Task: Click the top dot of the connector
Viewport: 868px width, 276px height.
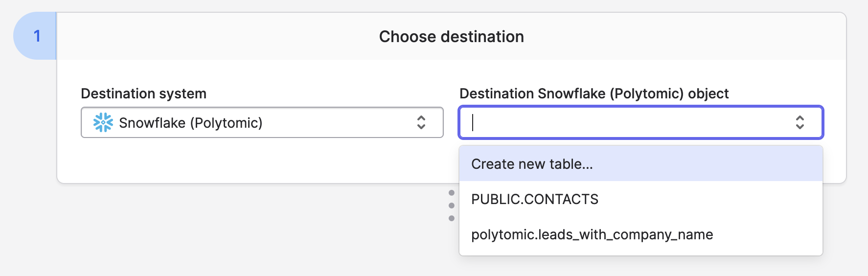Action: pyautogui.click(x=452, y=193)
